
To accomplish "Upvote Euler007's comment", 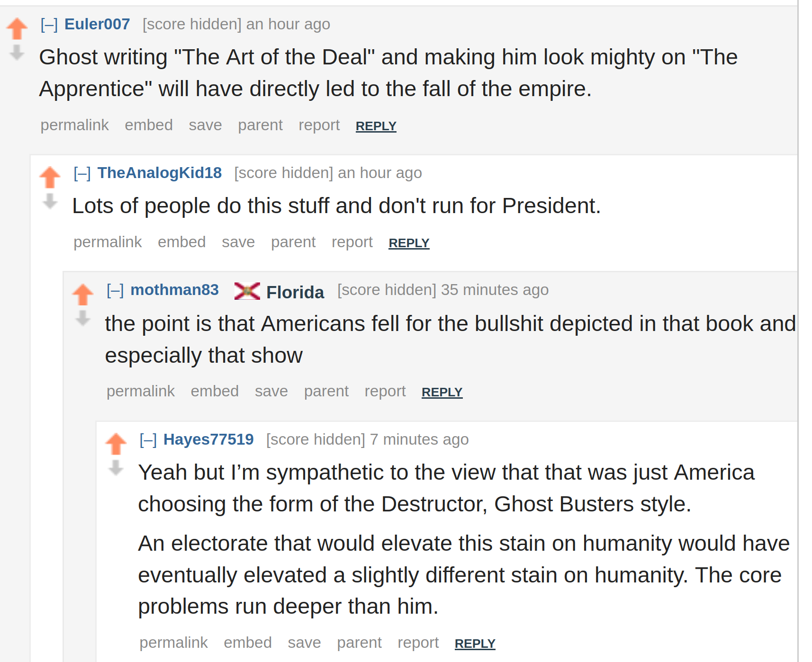I will click(17, 28).
